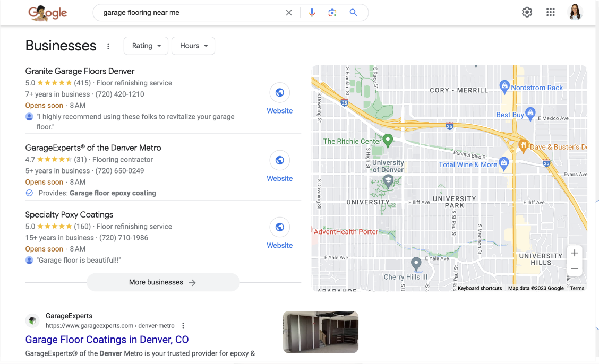Open Businesses more options three-dot menu
The image size is (599, 364).
pos(108,46)
